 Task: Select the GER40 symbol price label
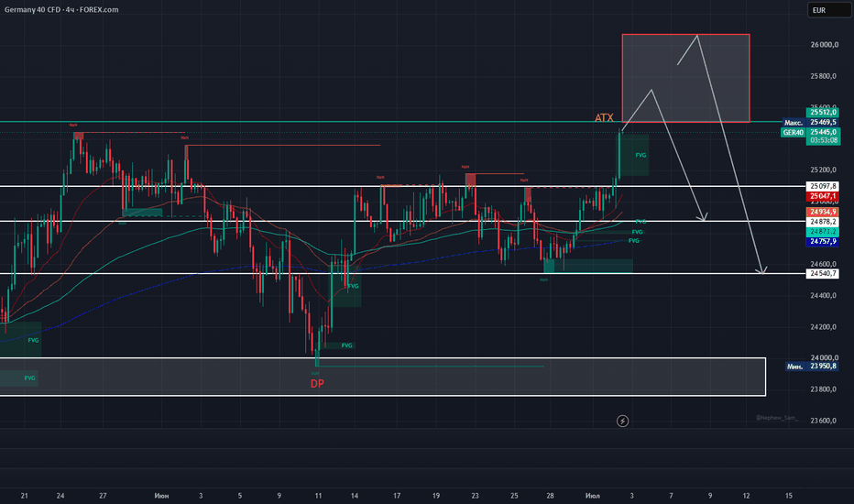[793, 132]
